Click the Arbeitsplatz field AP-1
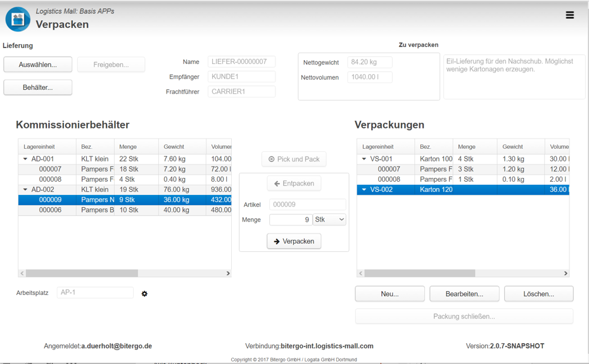 [x=95, y=292]
